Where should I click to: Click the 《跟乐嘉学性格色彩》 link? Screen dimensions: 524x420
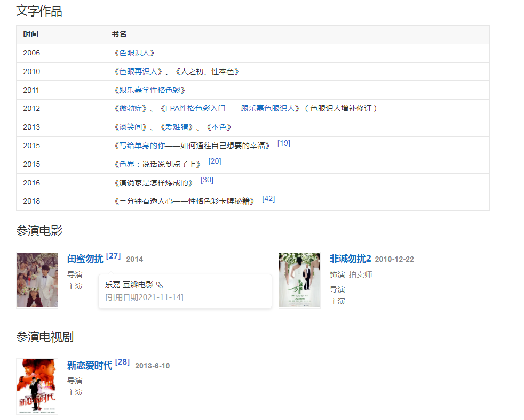(150, 90)
